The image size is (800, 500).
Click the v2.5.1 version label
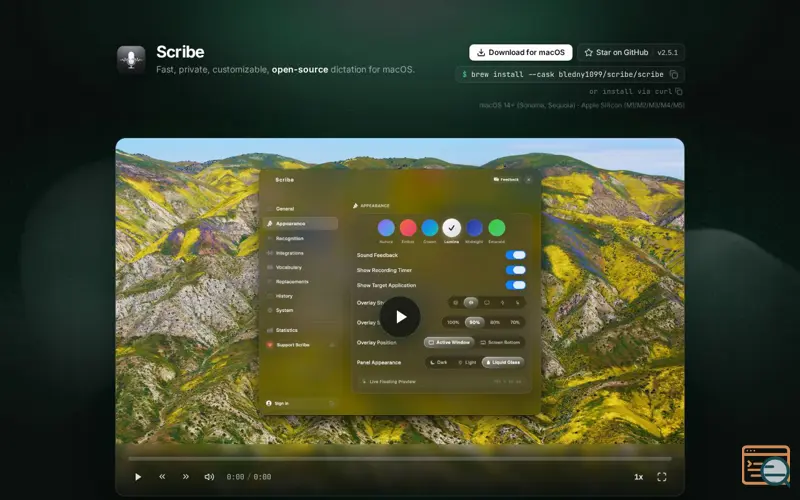coord(667,53)
